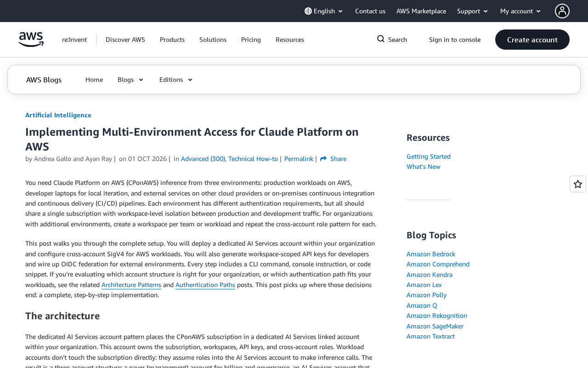Open the Products menu
The image size is (588, 368).
point(172,40)
